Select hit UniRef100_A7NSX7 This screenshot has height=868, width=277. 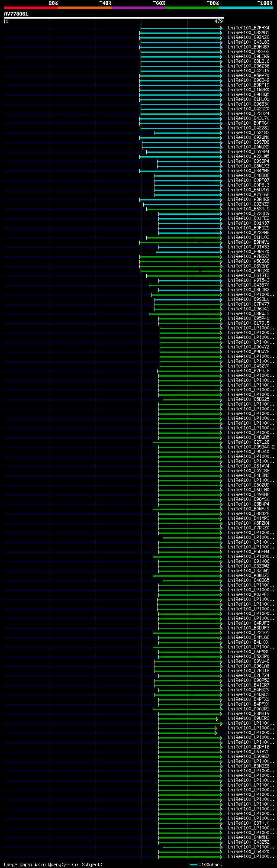click(248, 256)
